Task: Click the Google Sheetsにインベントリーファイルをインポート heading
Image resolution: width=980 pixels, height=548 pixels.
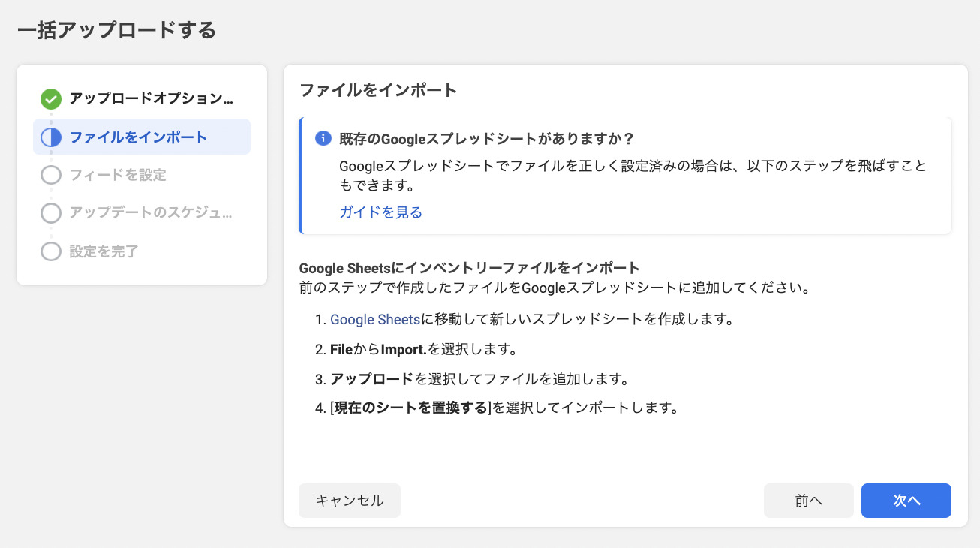Action: point(469,268)
